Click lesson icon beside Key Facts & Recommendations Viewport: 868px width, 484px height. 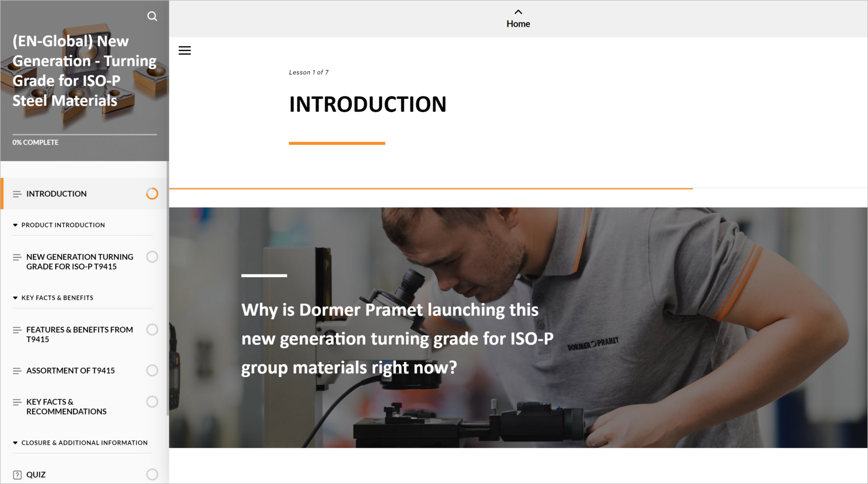[17, 402]
